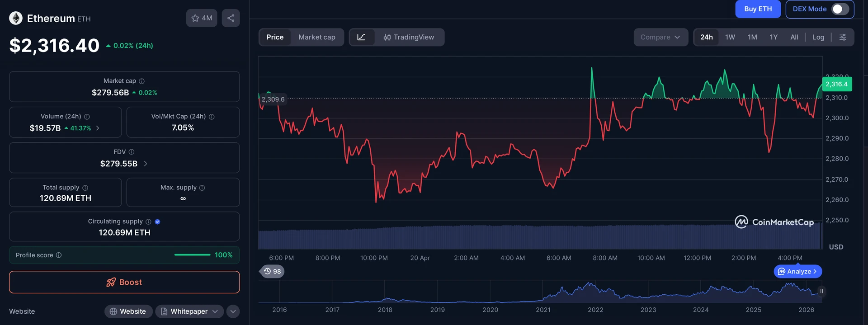This screenshot has width=868, height=325.
Task: Open the share icon button
Action: [x=231, y=18]
